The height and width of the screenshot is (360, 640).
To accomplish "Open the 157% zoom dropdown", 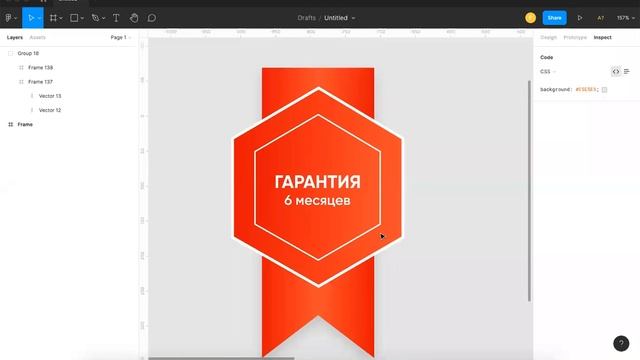I will (x=626, y=18).
